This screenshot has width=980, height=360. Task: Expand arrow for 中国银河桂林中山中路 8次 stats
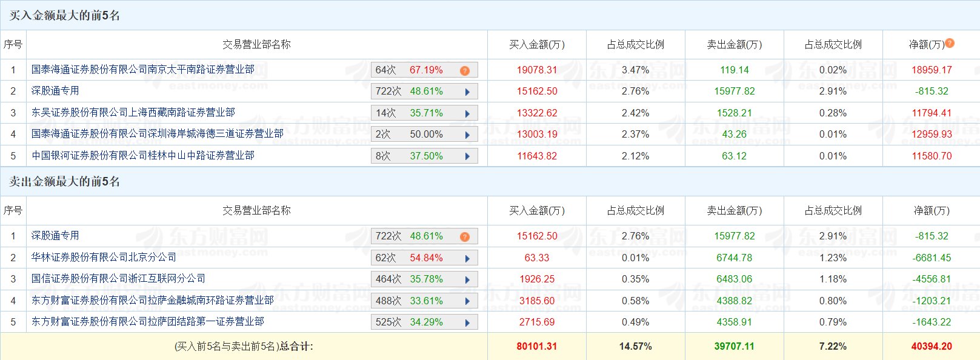pos(467,156)
